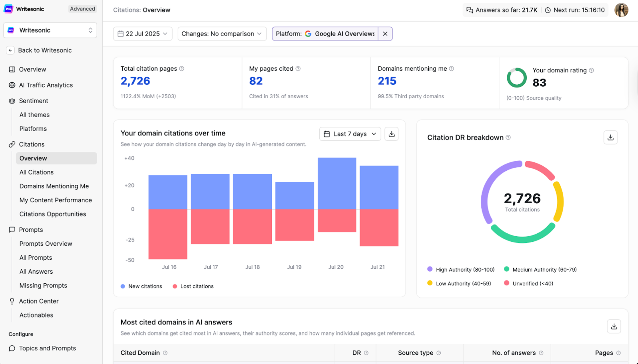Click info icon in Source type header
The height and width of the screenshot is (364, 638).
[x=439, y=353]
